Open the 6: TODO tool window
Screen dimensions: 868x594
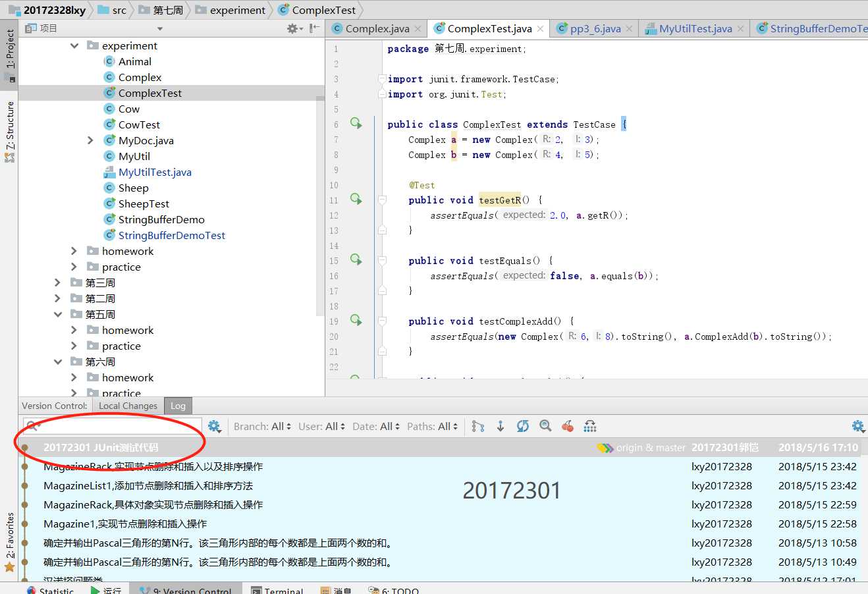pyautogui.click(x=394, y=590)
